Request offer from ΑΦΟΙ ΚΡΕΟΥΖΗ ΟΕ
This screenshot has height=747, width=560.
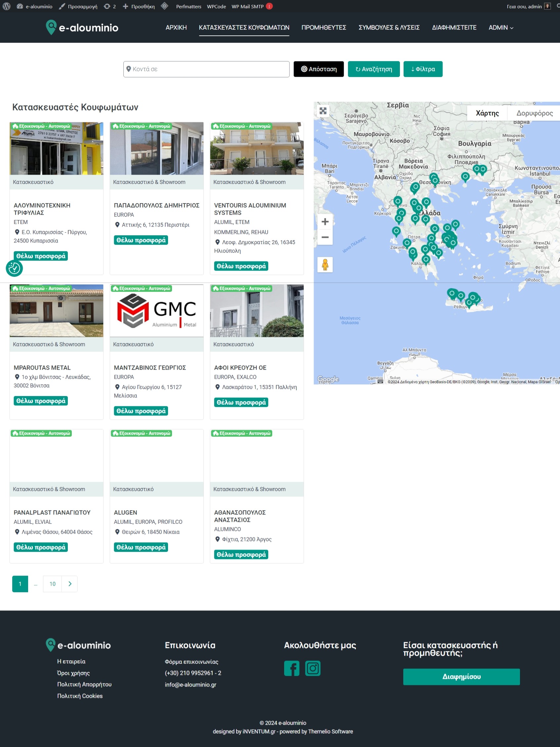coord(241,403)
